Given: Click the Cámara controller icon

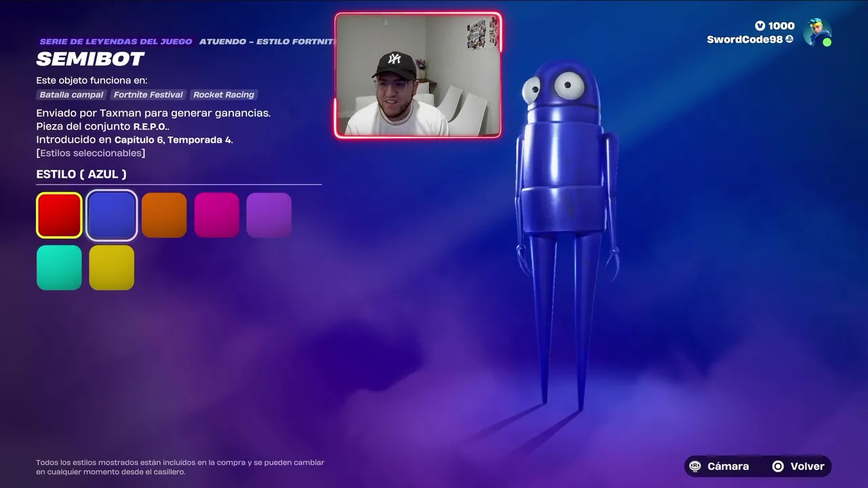Looking at the screenshot, I should point(695,466).
